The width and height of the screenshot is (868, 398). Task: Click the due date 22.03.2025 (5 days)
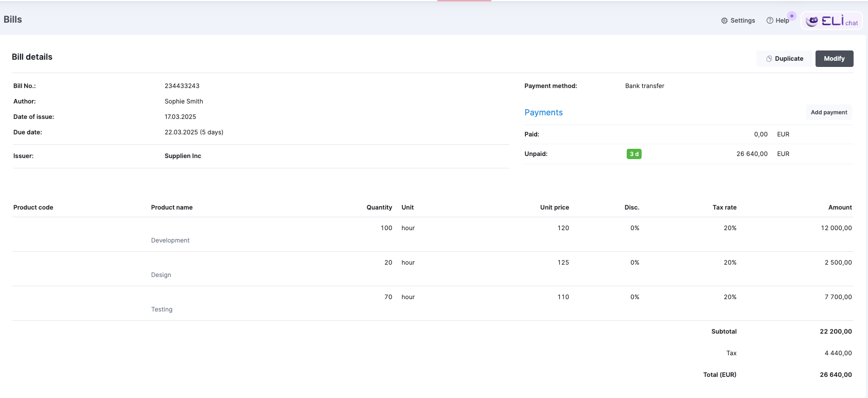(x=194, y=132)
